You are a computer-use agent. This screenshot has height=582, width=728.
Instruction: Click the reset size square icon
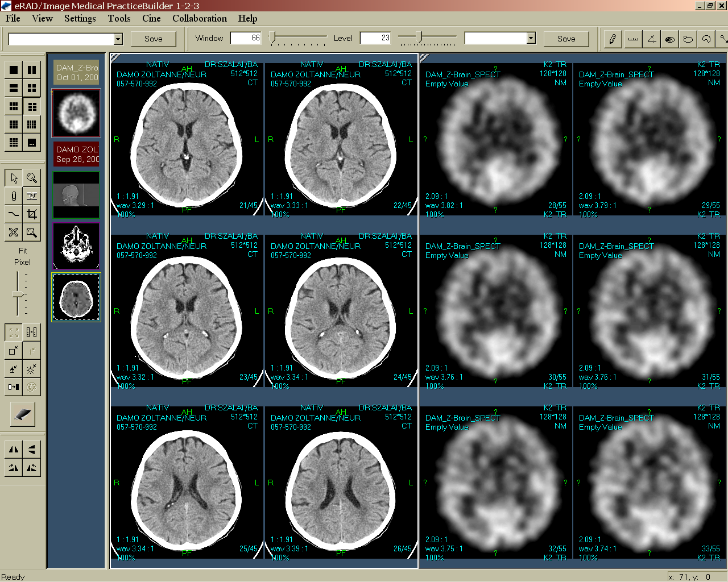click(14, 351)
